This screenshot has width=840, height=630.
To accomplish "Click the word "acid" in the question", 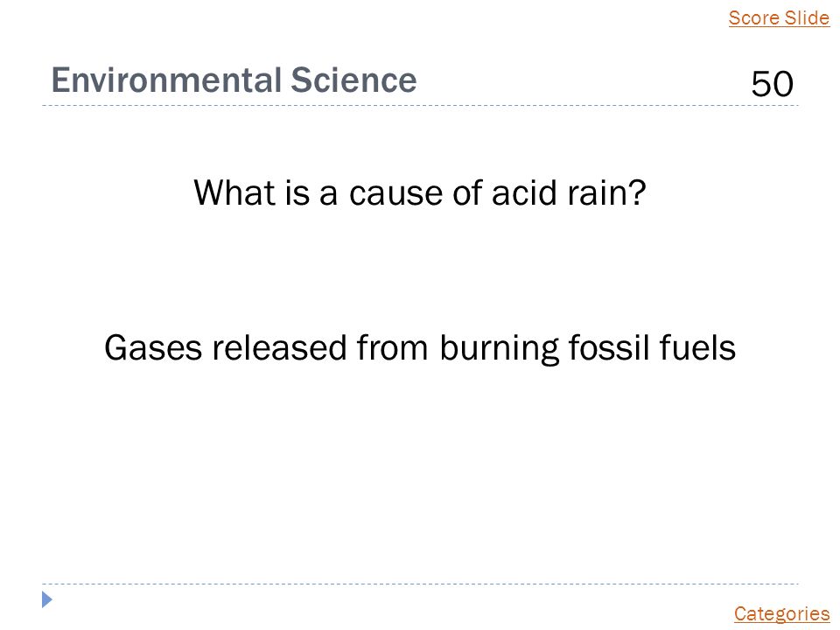I will 524,192.
